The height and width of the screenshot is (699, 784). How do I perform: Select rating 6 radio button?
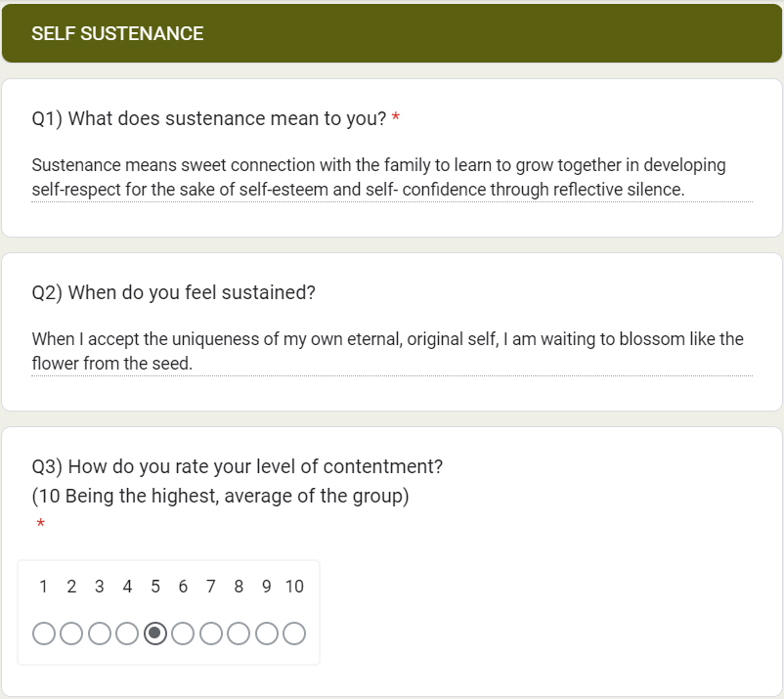click(183, 633)
